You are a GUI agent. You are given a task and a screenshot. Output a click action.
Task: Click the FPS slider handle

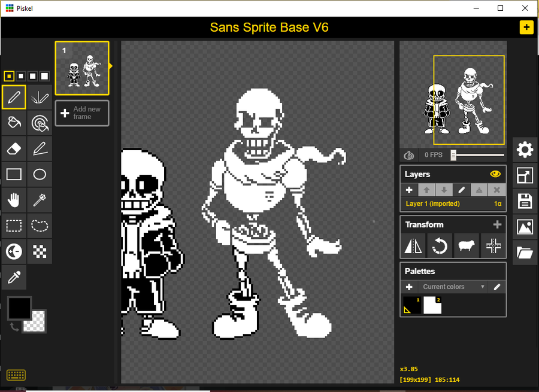tap(453, 155)
